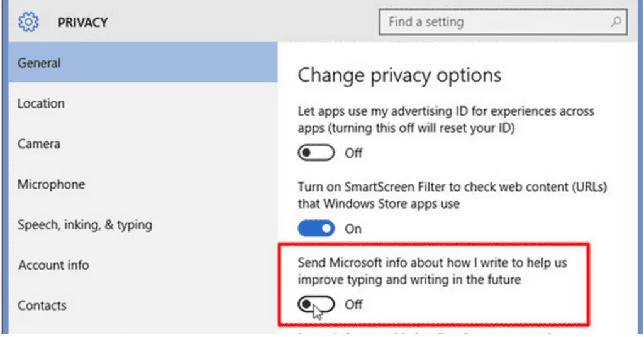Click the On label beside SmartScreen
The image size is (644, 337).
point(353,229)
